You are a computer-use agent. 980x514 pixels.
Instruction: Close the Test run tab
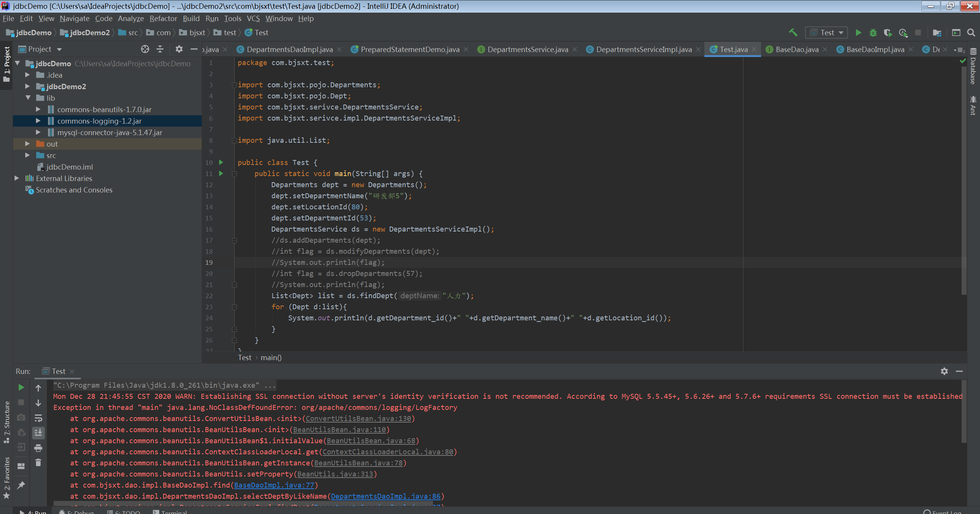pyautogui.click(x=72, y=371)
